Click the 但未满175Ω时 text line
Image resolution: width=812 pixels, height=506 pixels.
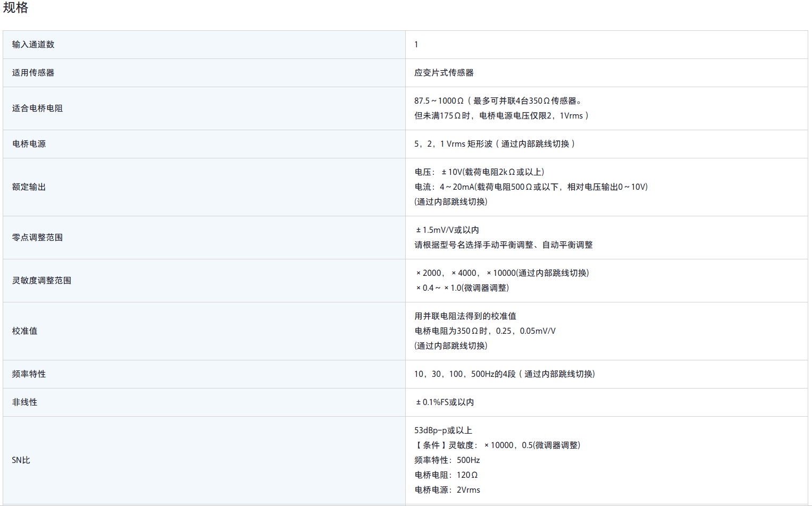click(501, 116)
